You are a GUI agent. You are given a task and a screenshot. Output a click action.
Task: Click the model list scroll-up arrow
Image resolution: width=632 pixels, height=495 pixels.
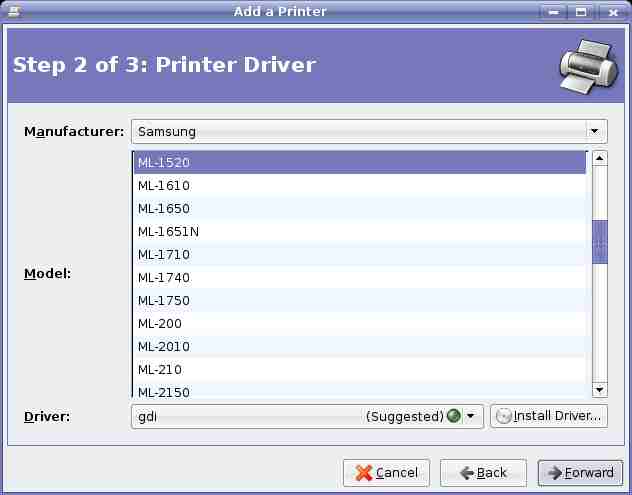(x=600, y=158)
